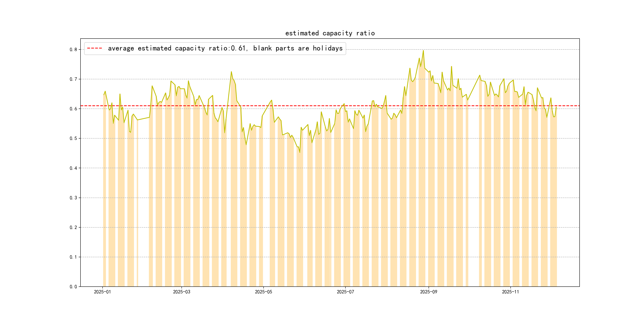Image resolution: width=644 pixels, height=322 pixels.
Task: Click the 2025-03 x-axis label
Action: point(181,292)
